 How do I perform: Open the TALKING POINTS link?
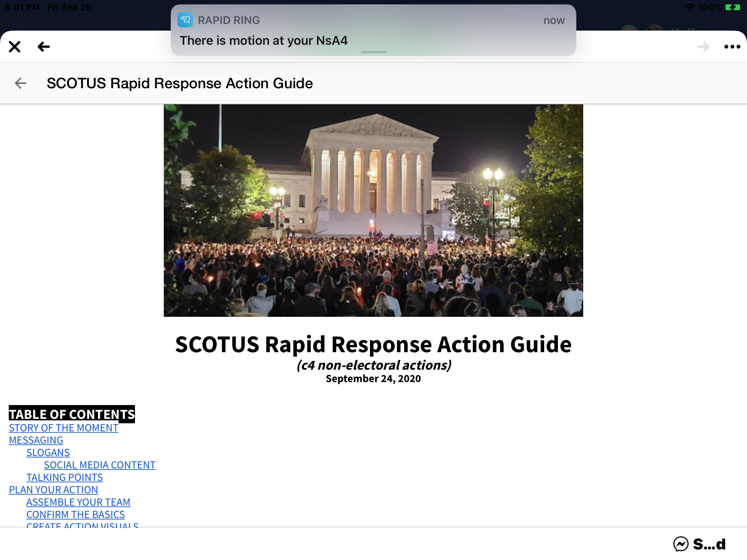point(64,477)
